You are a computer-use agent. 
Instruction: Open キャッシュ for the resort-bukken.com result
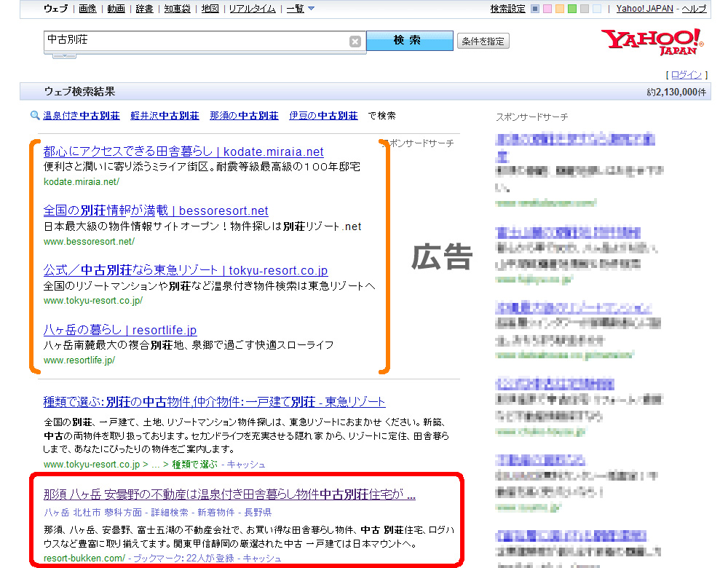click(262, 558)
